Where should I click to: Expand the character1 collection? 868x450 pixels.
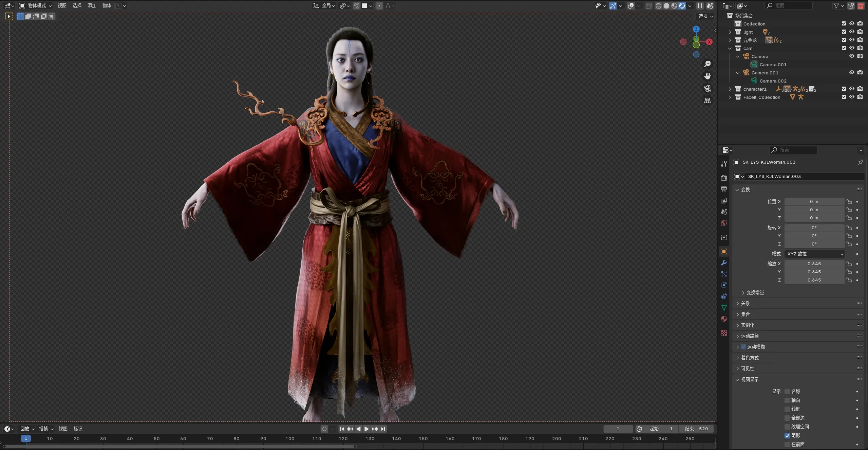coord(730,89)
